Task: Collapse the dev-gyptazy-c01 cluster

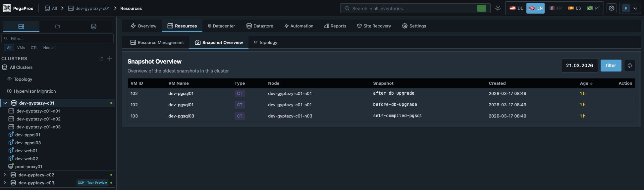Action: point(5,103)
